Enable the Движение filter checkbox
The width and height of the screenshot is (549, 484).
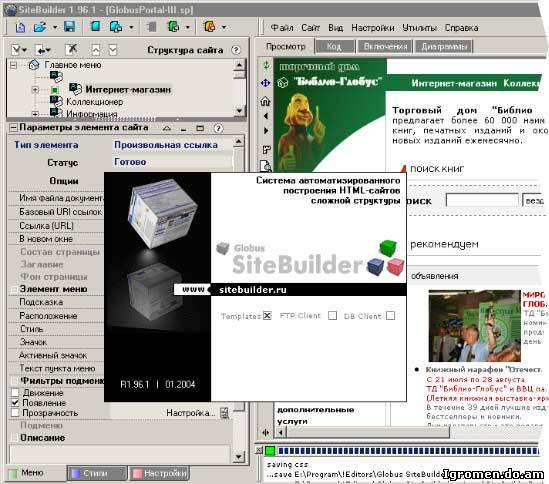click(15, 393)
